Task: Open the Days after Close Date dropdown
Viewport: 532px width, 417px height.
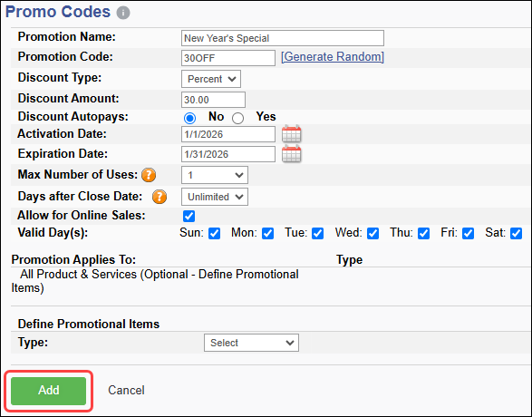Action: click(x=215, y=197)
